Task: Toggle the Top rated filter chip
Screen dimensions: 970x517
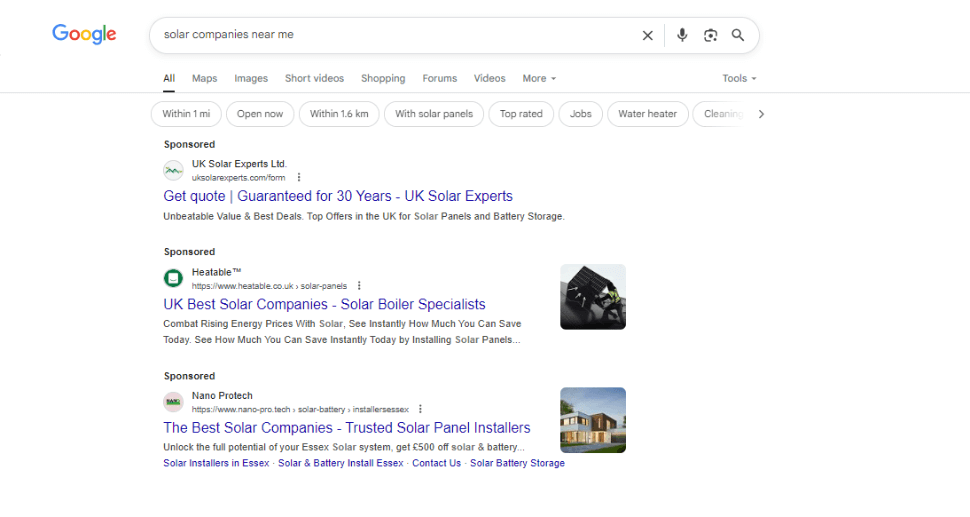Action: coord(521,114)
